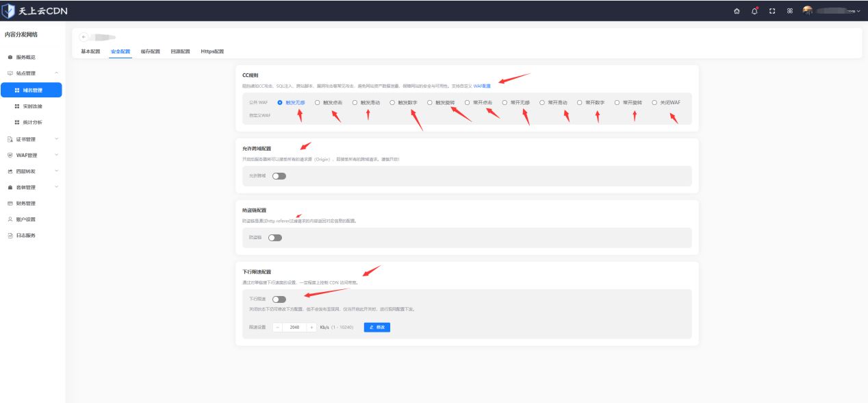Open the WAF配置 link
Viewport: 868px width, 403px height.
(482, 86)
